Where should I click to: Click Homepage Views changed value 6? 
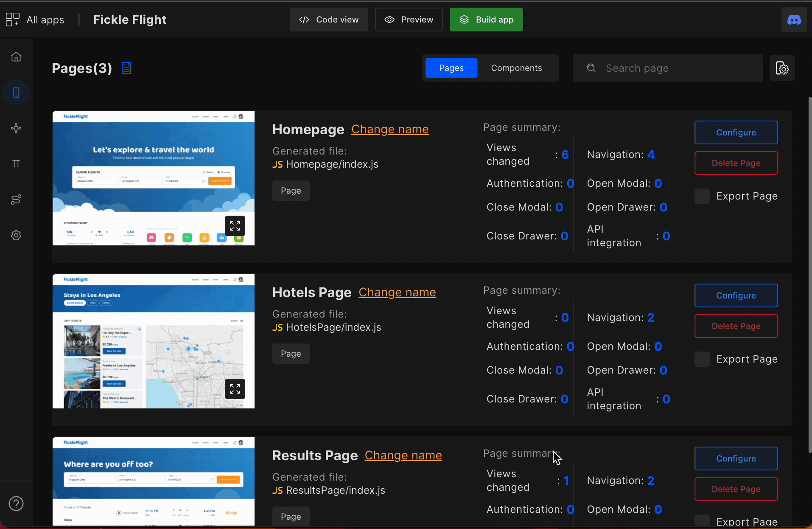pyautogui.click(x=565, y=155)
